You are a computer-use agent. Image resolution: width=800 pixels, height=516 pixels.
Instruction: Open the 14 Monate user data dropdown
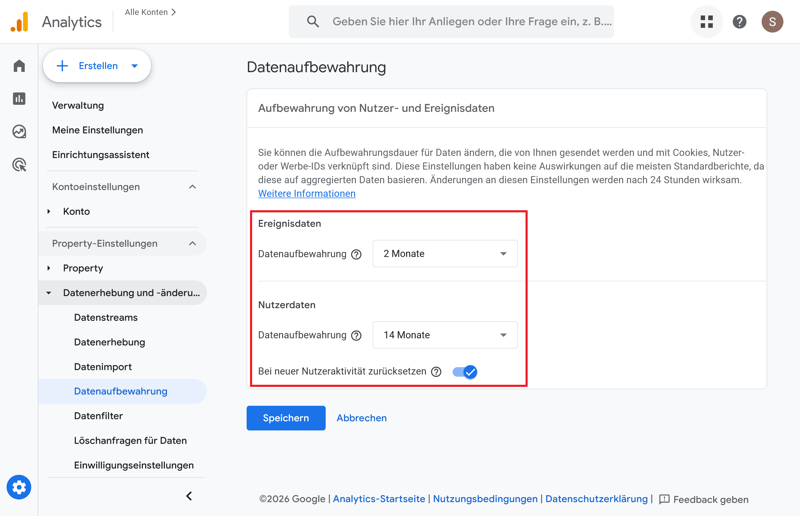445,335
